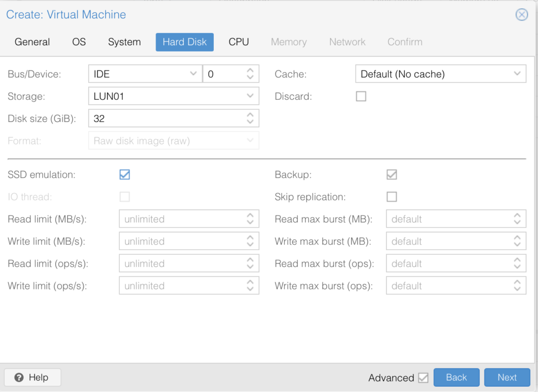Enable the Discard checkbox

(361, 96)
